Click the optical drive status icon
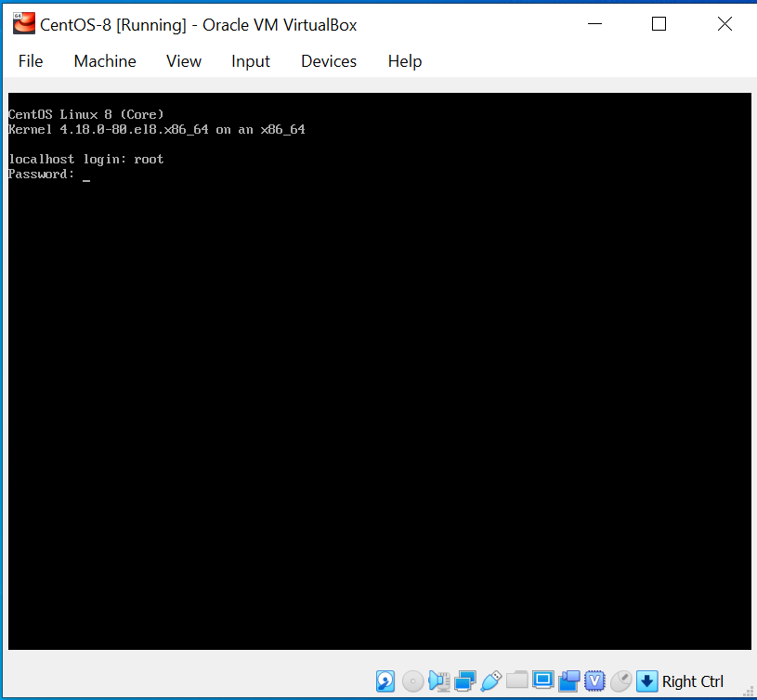This screenshot has width=757, height=700. click(x=412, y=681)
